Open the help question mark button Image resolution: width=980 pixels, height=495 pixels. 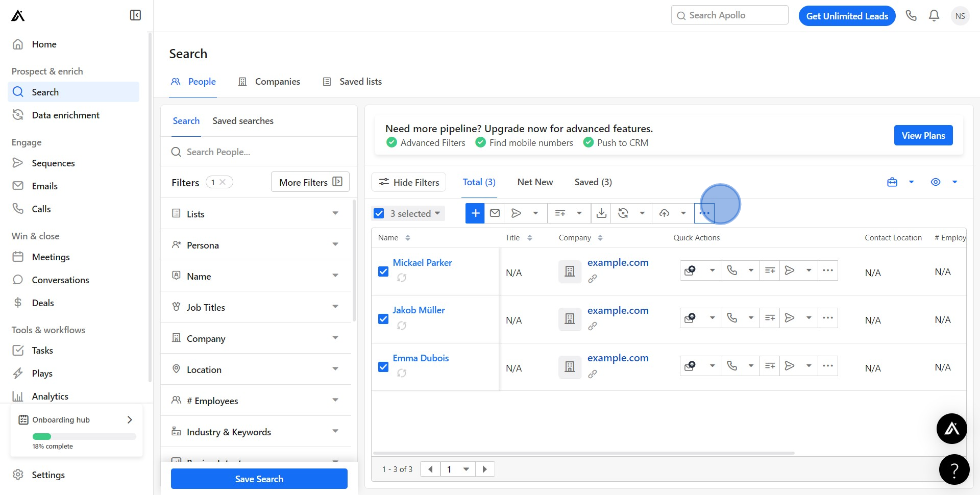pos(954,469)
